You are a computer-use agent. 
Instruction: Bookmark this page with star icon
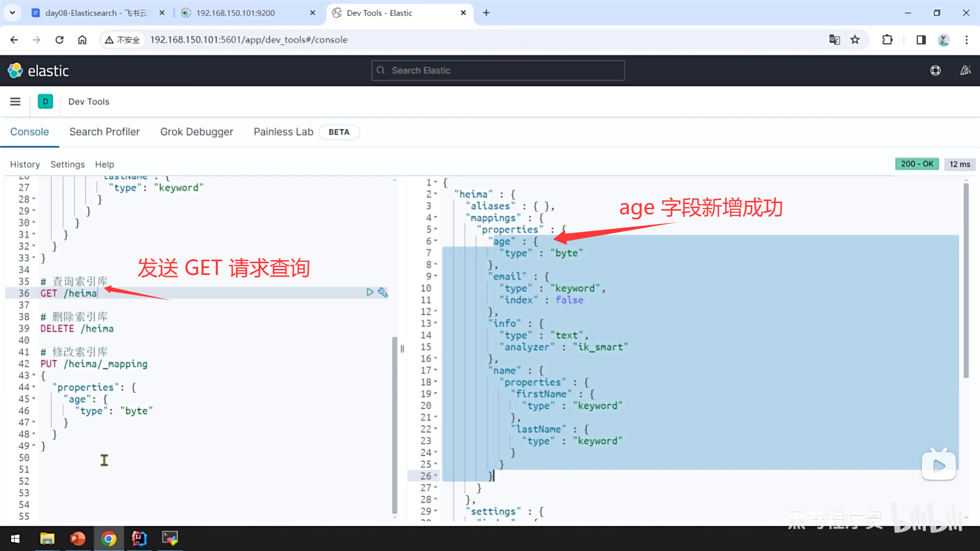(855, 40)
